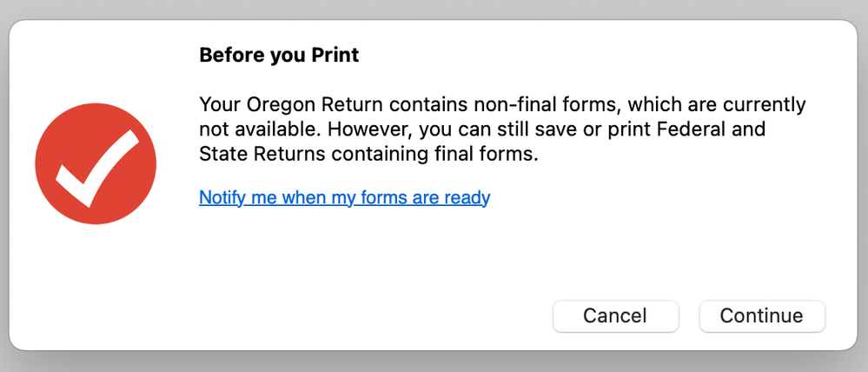
Task: Dismiss dialog with the Cancel button
Action: click(x=615, y=316)
